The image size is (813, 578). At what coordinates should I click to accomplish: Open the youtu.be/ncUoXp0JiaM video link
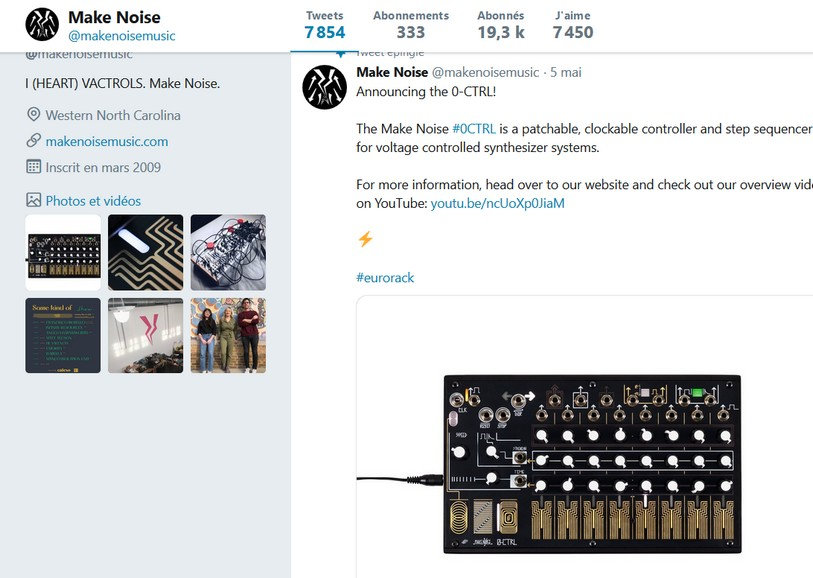pyautogui.click(x=497, y=203)
